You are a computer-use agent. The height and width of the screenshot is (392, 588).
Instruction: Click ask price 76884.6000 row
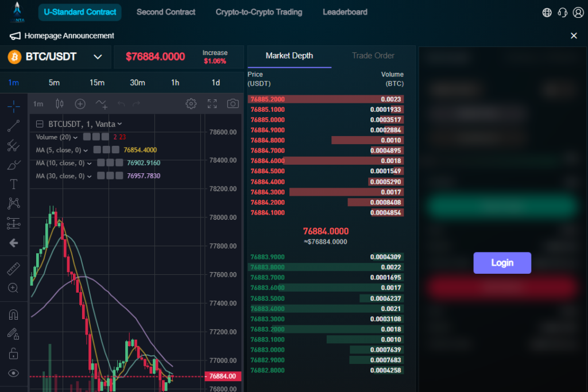[326, 161]
